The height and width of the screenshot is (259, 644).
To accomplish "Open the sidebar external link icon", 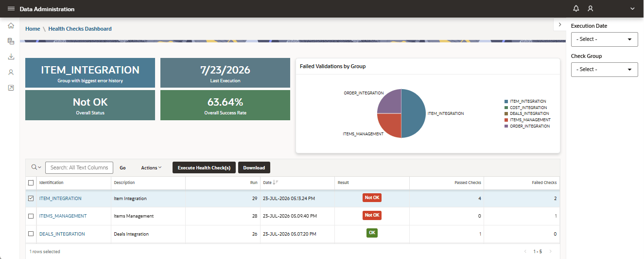I will click(11, 88).
